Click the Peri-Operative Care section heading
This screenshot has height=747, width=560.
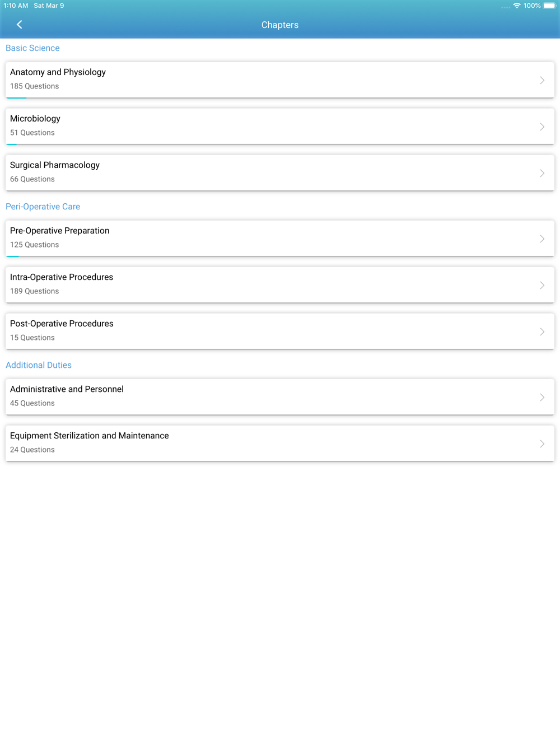coord(43,207)
